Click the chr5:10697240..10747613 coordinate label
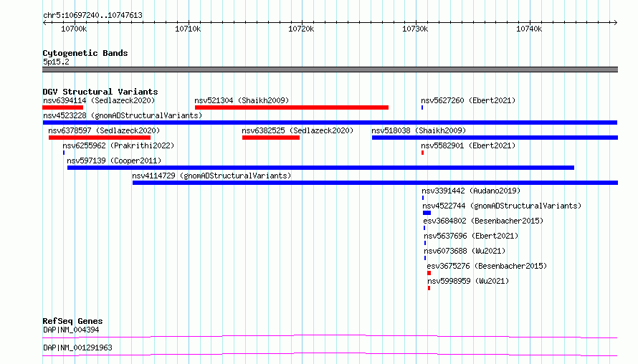Screen dimensions: 638x364 coord(92,16)
